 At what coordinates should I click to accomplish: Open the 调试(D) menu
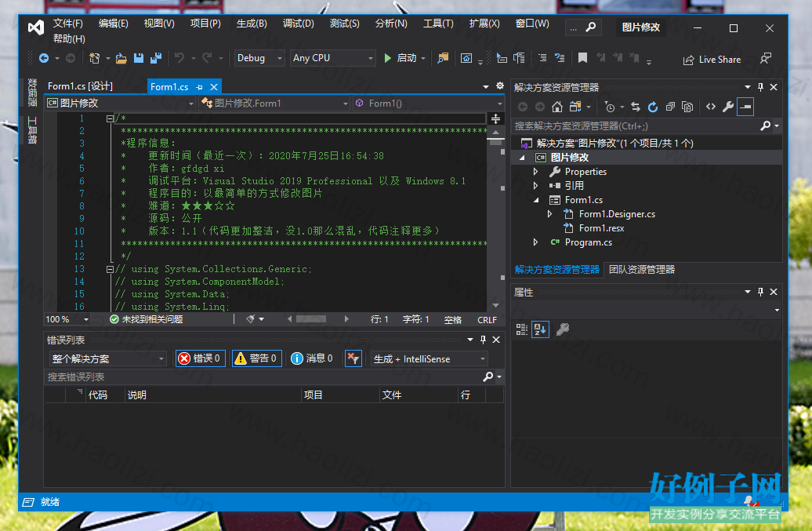tap(299, 24)
